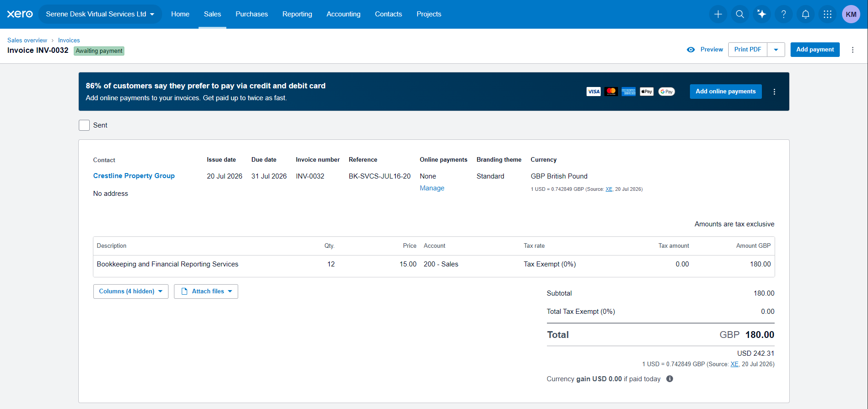Open the notifications bell icon
The image size is (868, 409).
[x=806, y=14]
